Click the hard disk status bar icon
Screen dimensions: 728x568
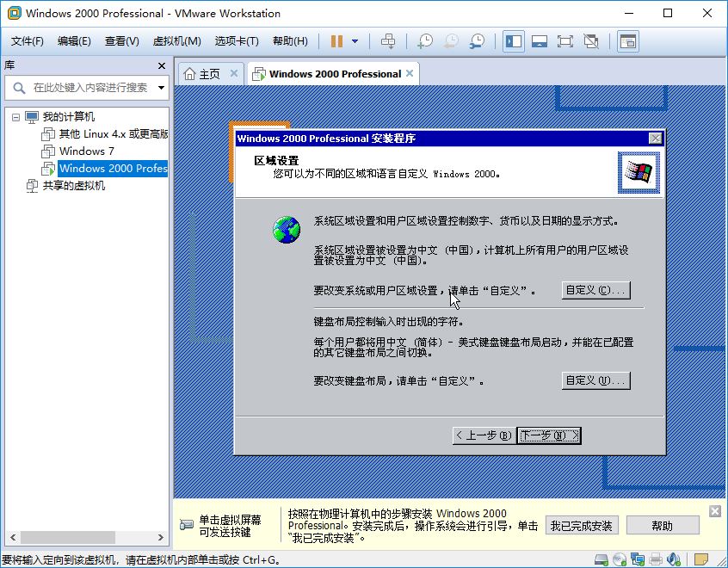click(602, 559)
